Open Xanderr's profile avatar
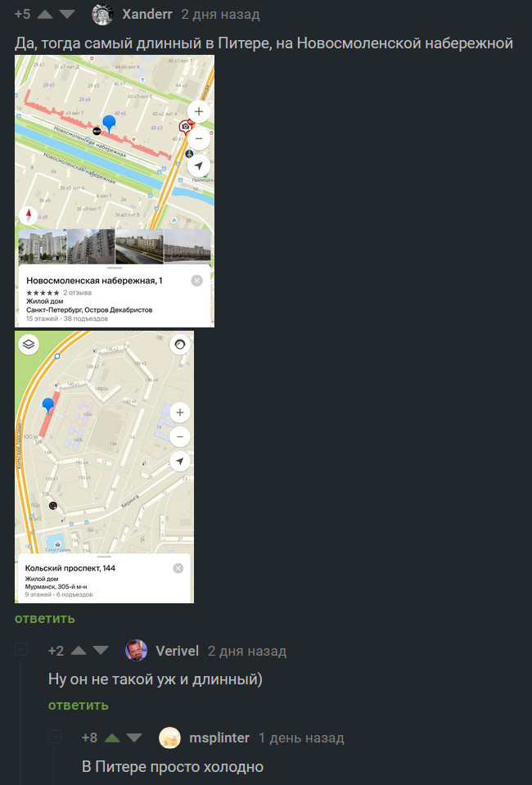532x785 pixels. 102,15
